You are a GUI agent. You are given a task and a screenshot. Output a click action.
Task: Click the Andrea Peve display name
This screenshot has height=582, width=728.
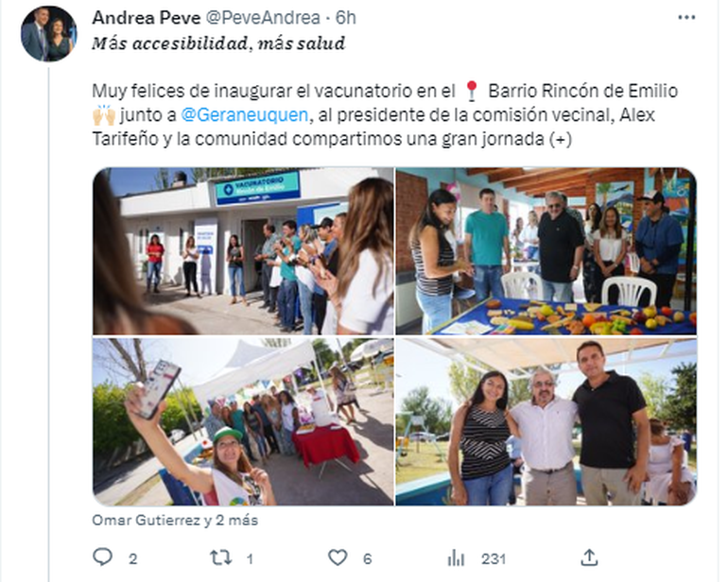coord(147,18)
